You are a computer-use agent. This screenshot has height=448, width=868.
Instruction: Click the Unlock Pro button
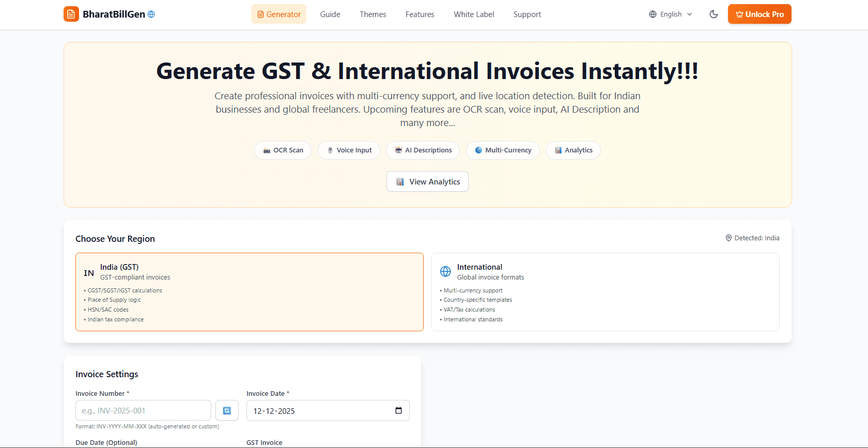coord(759,14)
